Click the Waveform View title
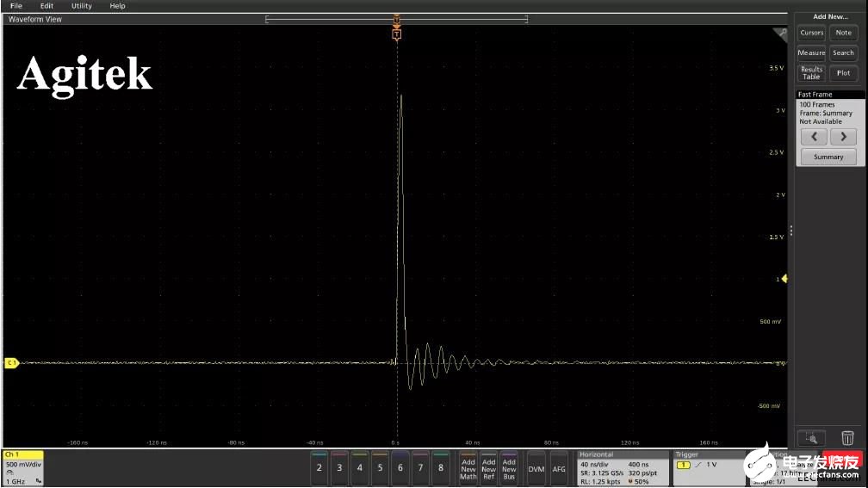Image resolution: width=868 pixels, height=488 pixels. [34, 19]
